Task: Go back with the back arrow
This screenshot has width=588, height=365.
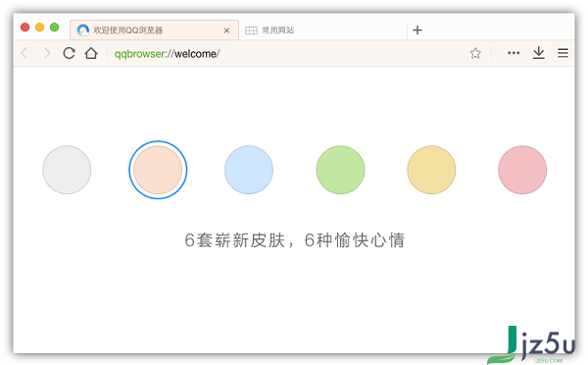Action: point(24,53)
